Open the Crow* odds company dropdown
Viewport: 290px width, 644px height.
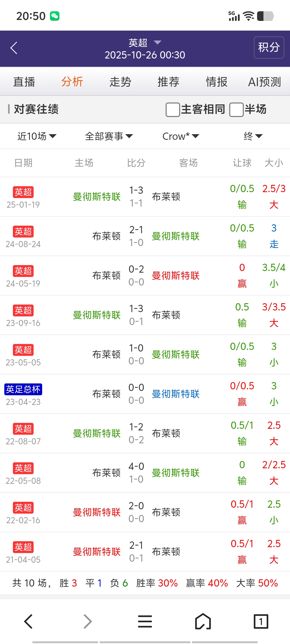pyautogui.click(x=181, y=136)
